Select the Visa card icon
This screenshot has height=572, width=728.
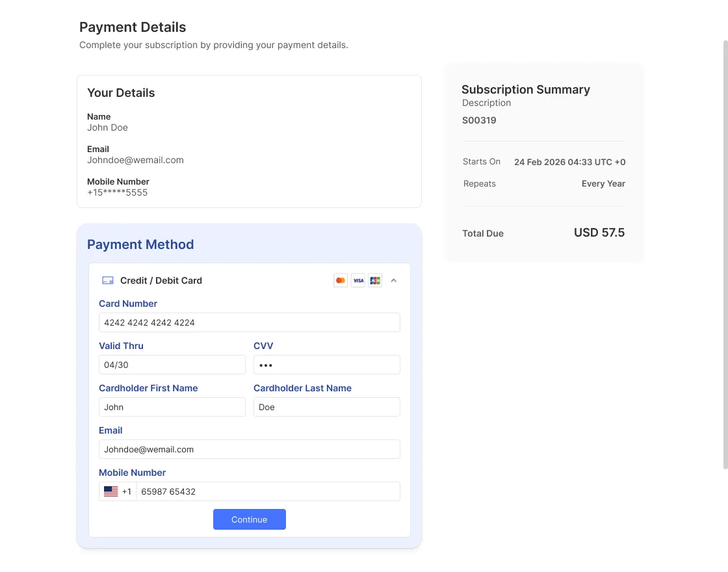click(x=358, y=280)
